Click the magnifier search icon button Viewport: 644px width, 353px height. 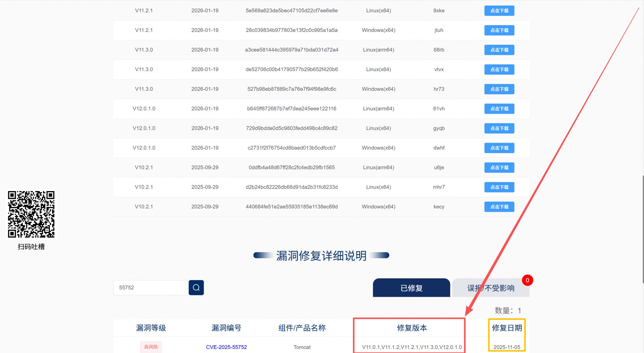(196, 288)
